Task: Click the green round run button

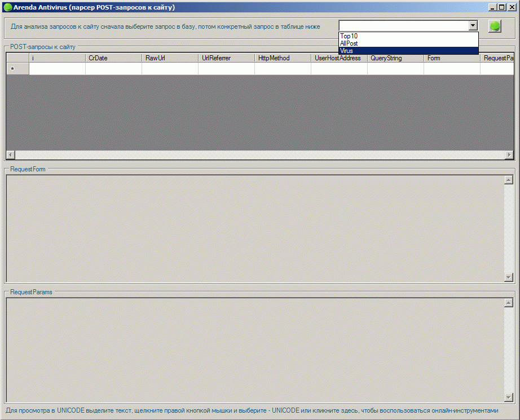Action: point(495,26)
